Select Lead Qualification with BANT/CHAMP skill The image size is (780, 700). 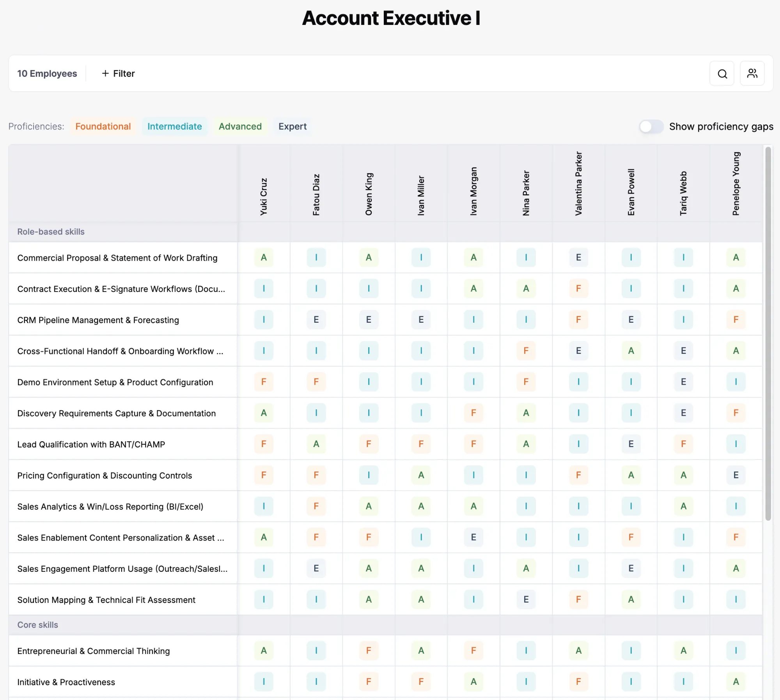point(91,445)
